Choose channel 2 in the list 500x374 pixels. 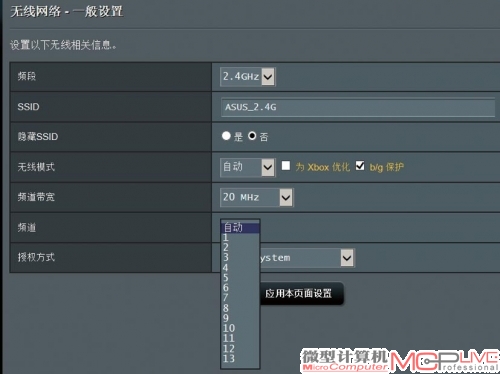240,247
